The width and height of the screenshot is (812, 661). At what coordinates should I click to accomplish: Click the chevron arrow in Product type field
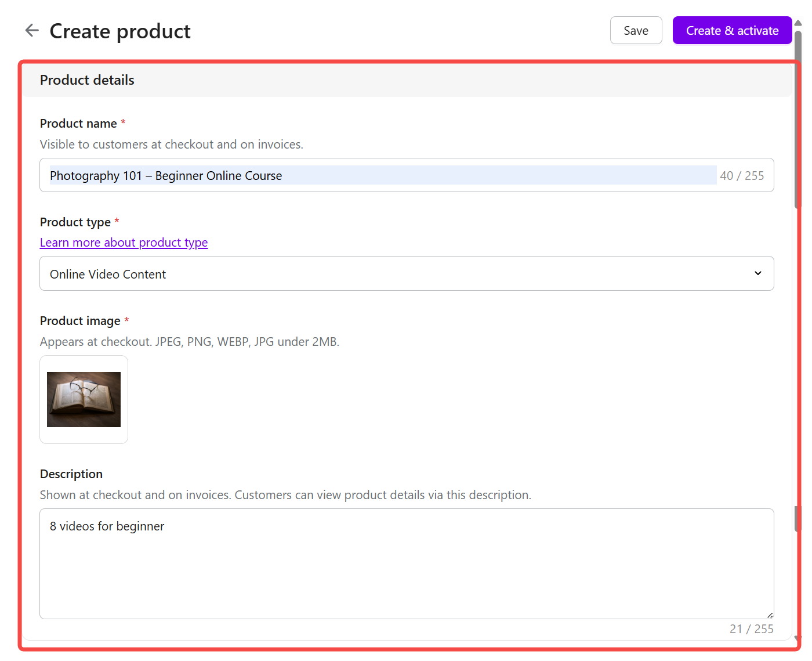pos(757,273)
